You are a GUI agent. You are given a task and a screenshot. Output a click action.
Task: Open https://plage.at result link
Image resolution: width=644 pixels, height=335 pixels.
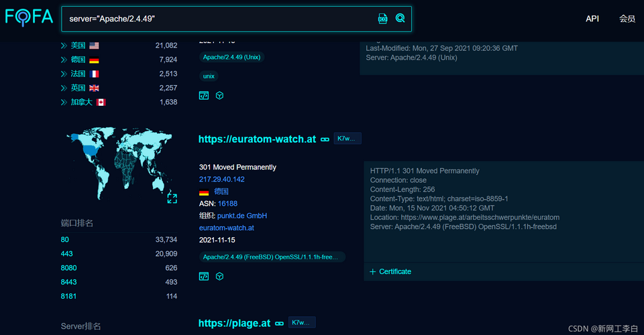235,324
